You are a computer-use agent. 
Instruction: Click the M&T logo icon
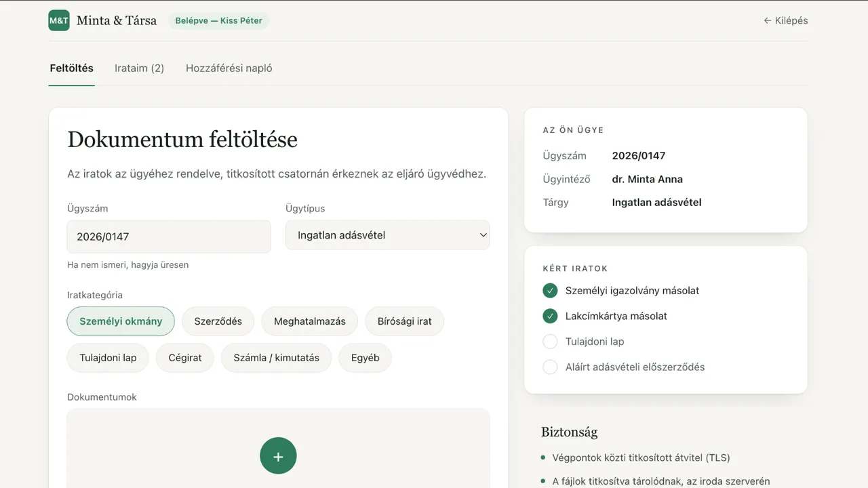click(x=59, y=20)
